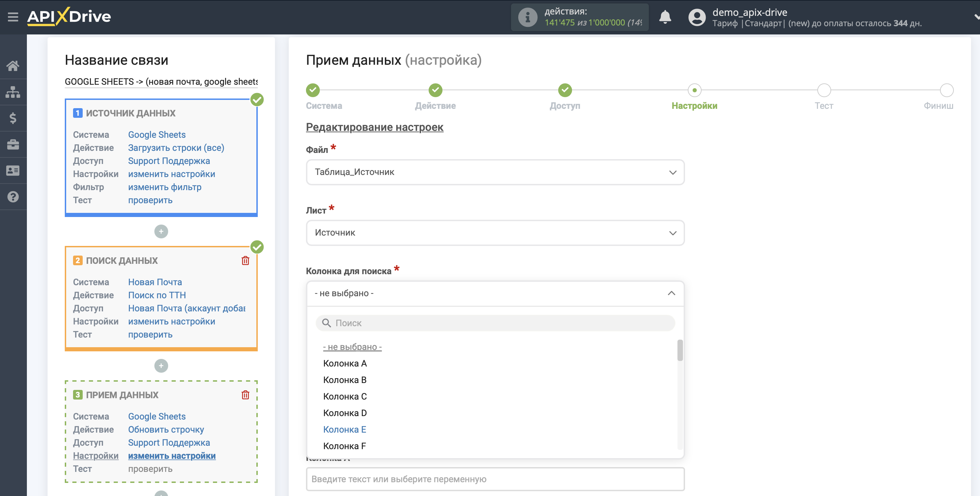Click изменить настройки in ПОИСК ДАННЫХ
This screenshot has width=980, height=496.
pos(172,321)
